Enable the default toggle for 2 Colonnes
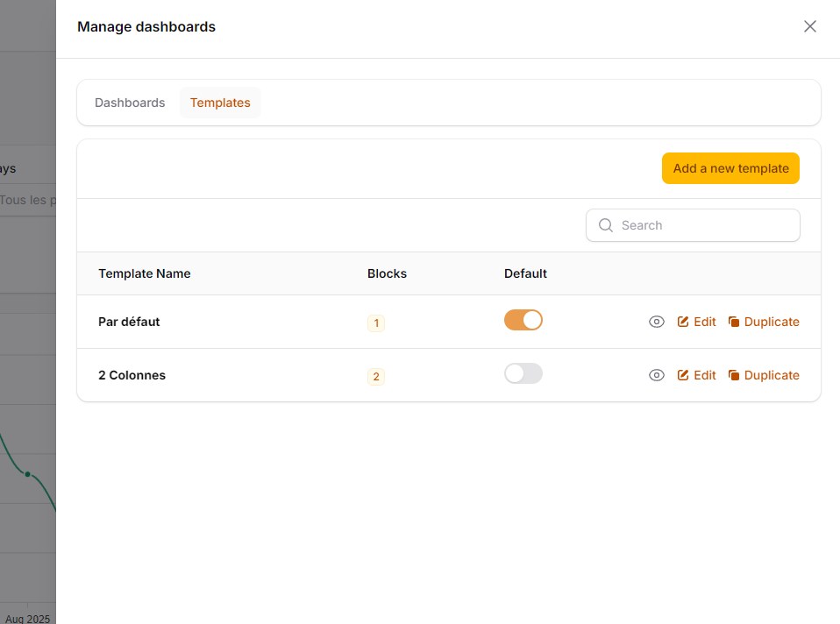Viewport: 840px width, 624px height. [523, 373]
